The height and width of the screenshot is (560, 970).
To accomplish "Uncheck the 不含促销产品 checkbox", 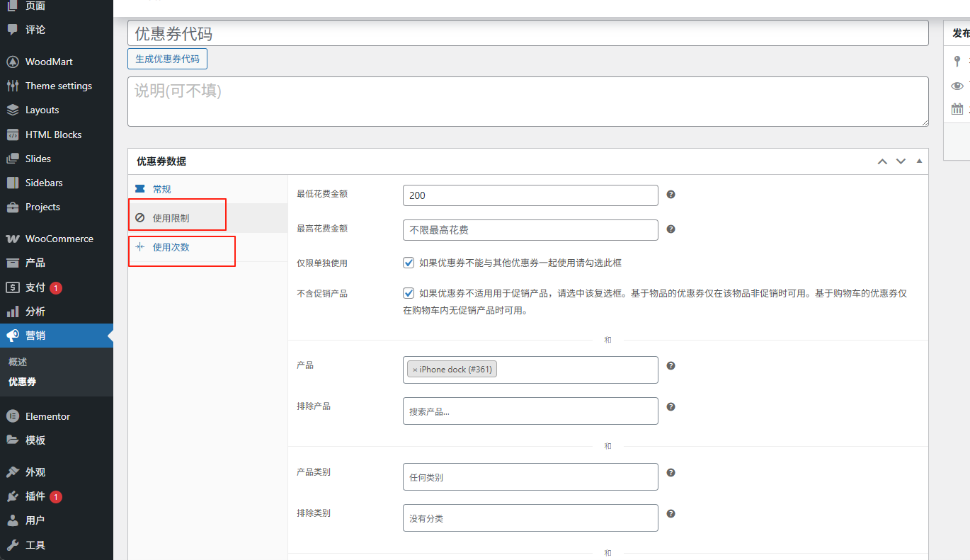I will (x=409, y=293).
